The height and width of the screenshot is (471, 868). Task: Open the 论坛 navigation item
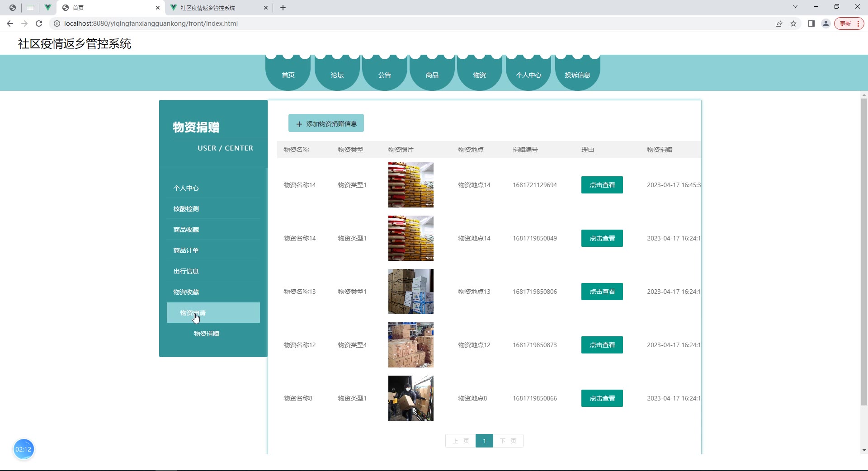pos(337,74)
